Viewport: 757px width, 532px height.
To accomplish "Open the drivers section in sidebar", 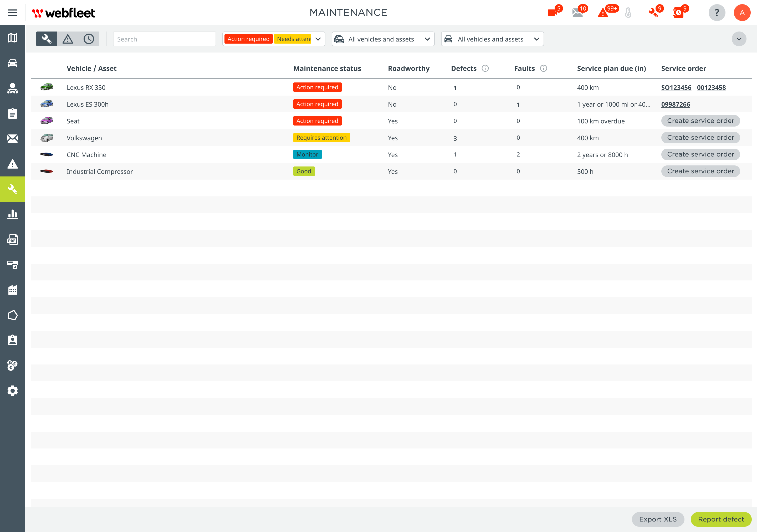I will pyautogui.click(x=13, y=88).
